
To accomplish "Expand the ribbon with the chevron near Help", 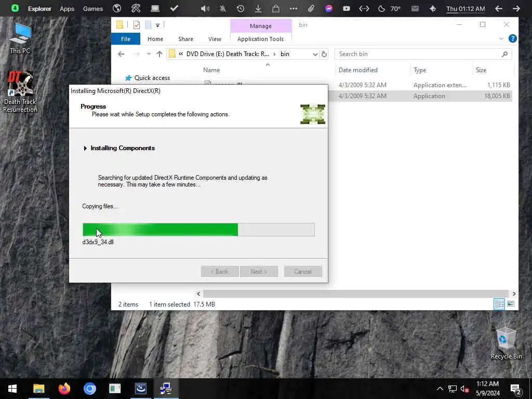I will pyautogui.click(x=501, y=38).
